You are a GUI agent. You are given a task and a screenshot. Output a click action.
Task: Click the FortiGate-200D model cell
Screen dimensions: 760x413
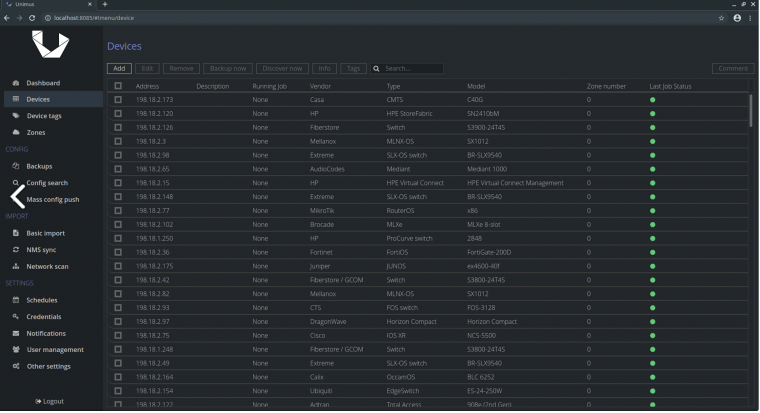click(x=489, y=253)
